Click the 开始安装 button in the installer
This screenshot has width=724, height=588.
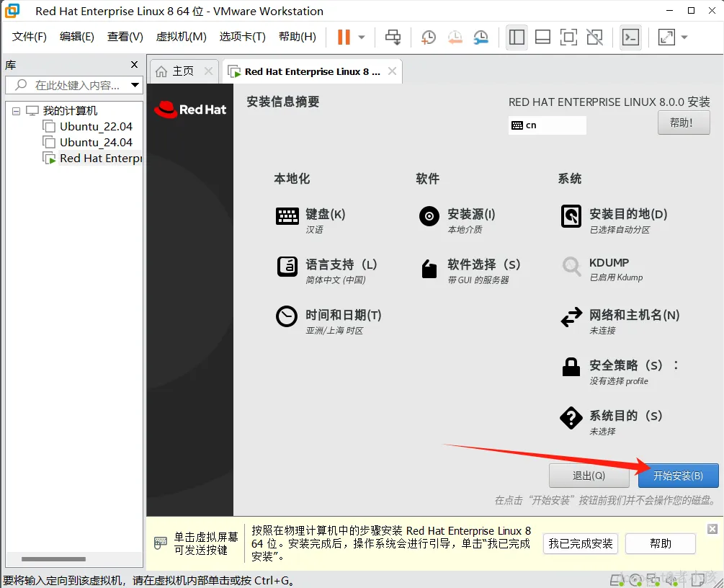[x=676, y=476]
